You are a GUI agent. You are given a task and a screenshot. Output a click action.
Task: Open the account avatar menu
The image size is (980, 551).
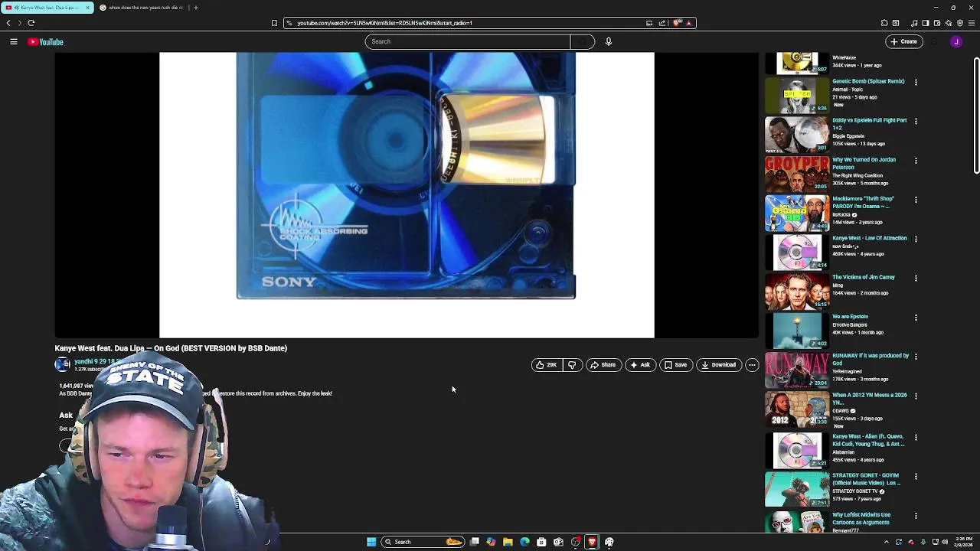956,41
